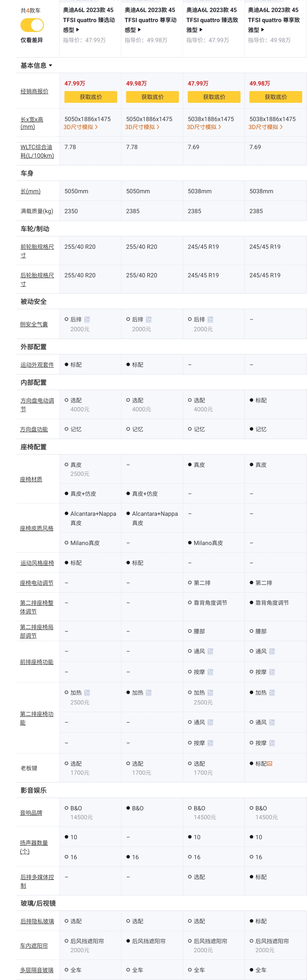
Task: Click 获取底价 for the 臻选动感型 model
Action: 90,97
